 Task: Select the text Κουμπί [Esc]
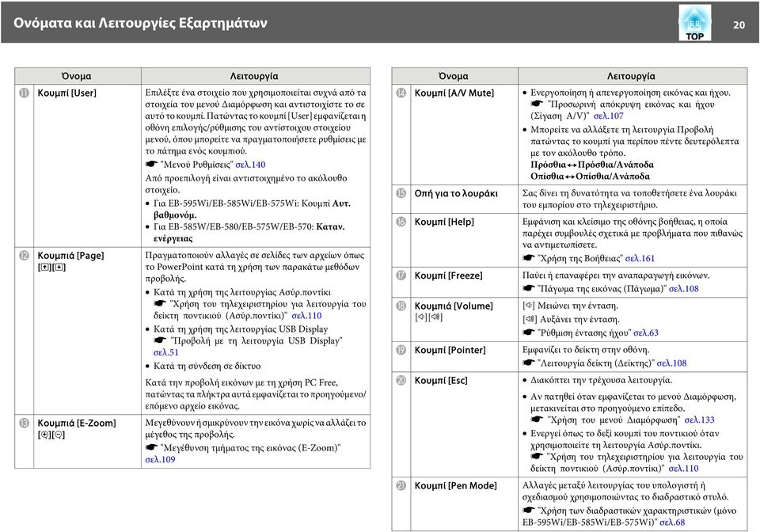pos(441,381)
